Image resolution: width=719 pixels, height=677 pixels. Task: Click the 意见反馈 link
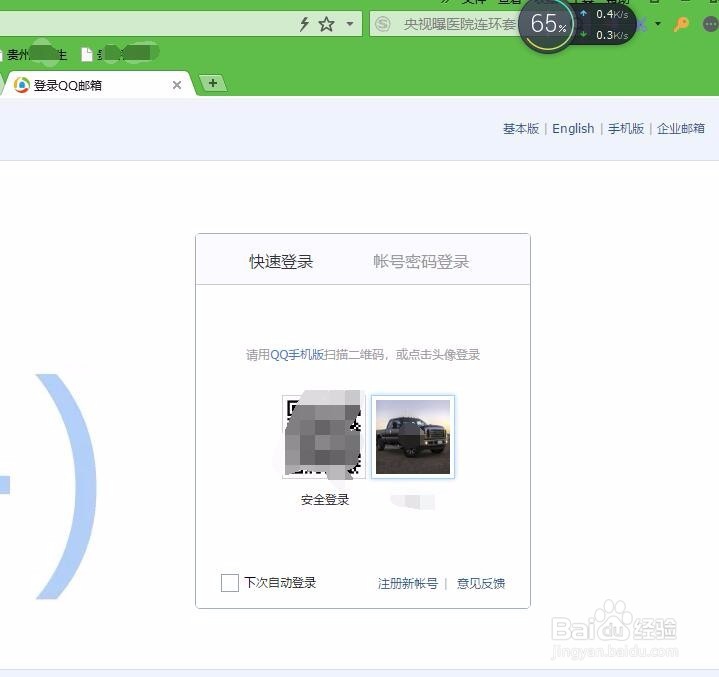point(481,583)
